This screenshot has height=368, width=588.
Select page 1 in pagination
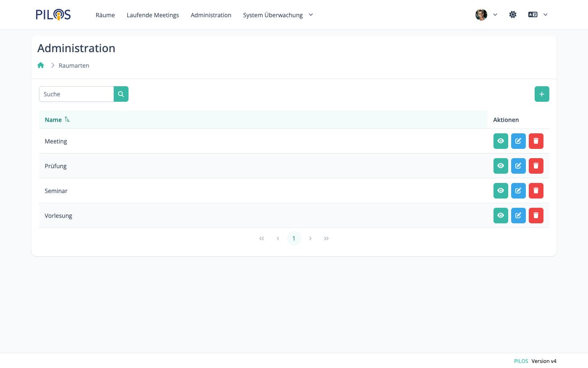coord(294,238)
